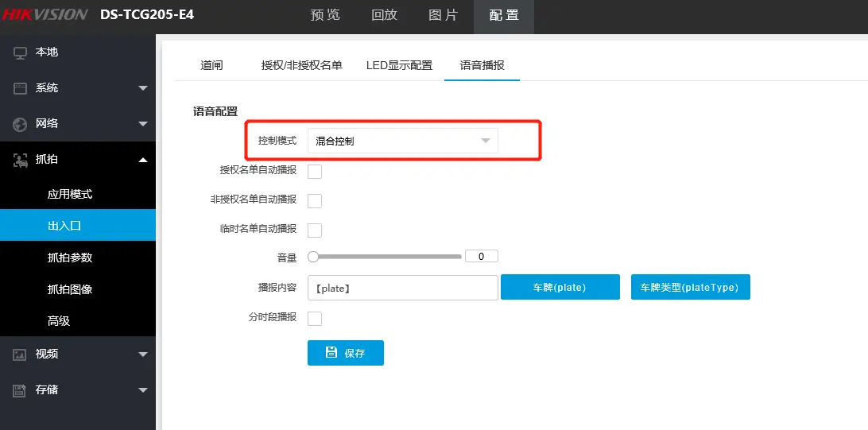Viewport: 868px width, 430px height.
Task: Click the 抓拍 capture icon in sidebar
Action: point(21,160)
